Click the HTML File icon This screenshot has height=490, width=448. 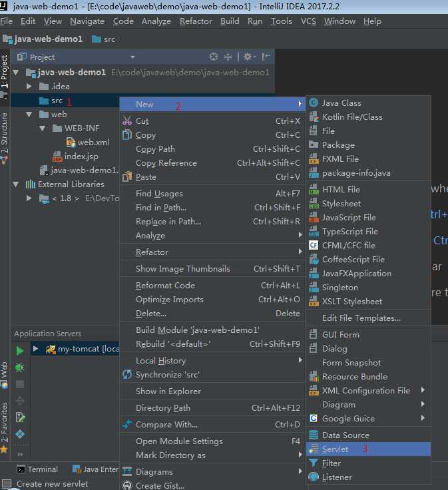[314, 189]
